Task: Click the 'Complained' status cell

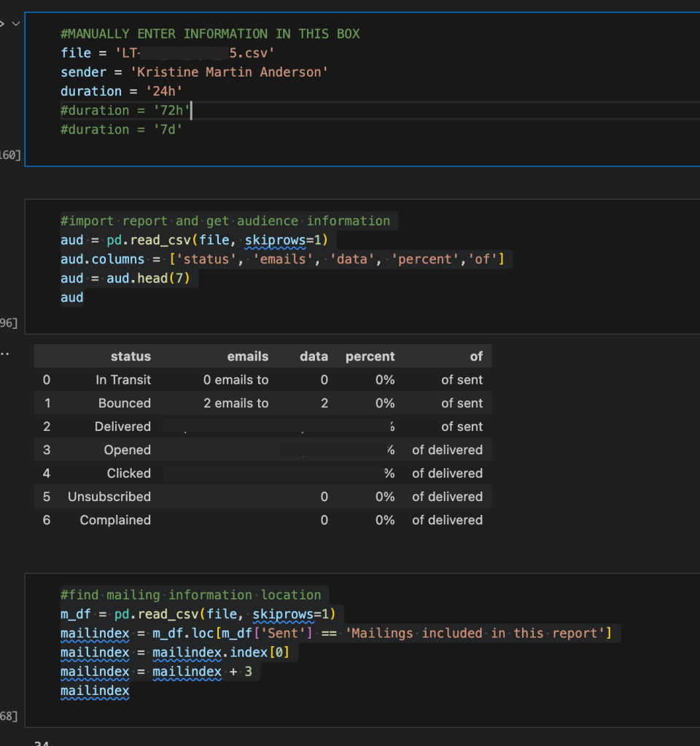Action: pyautogui.click(x=115, y=520)
